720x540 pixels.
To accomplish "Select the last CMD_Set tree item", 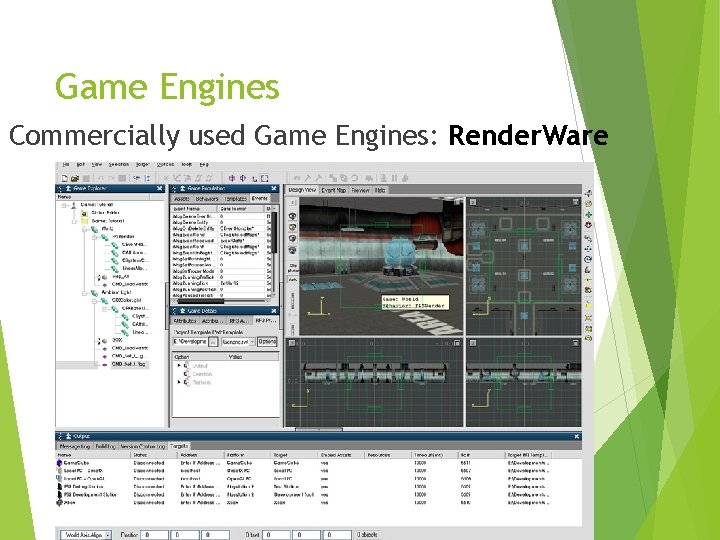I will tap(129, 364).
